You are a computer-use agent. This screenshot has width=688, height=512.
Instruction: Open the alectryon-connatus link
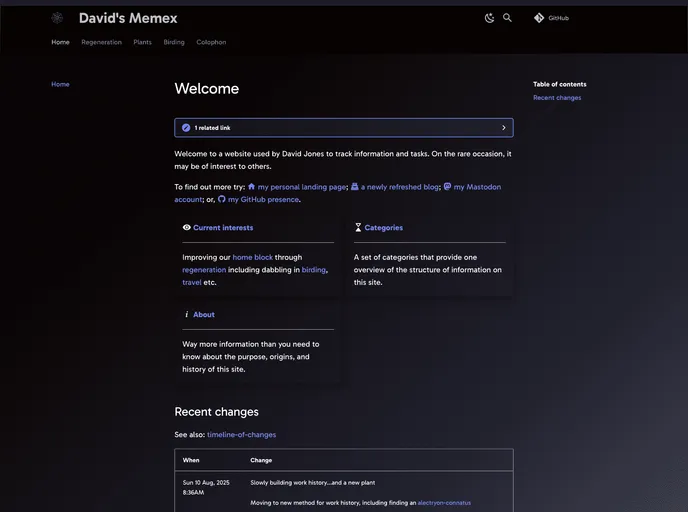point(444,503)
